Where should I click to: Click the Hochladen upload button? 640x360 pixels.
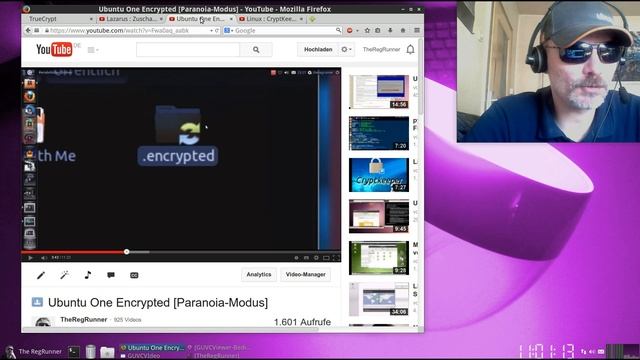[x=318, y=49]
